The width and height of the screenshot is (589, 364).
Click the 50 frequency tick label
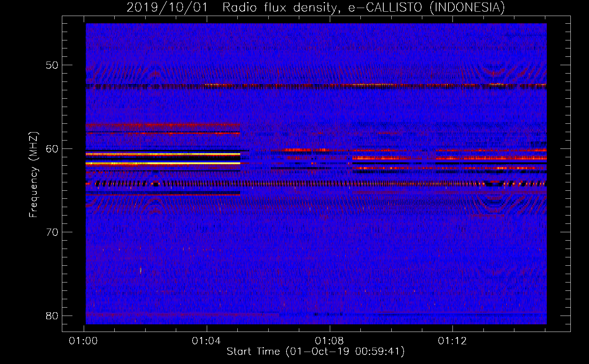pyautogui.click(x=52, y=65)
